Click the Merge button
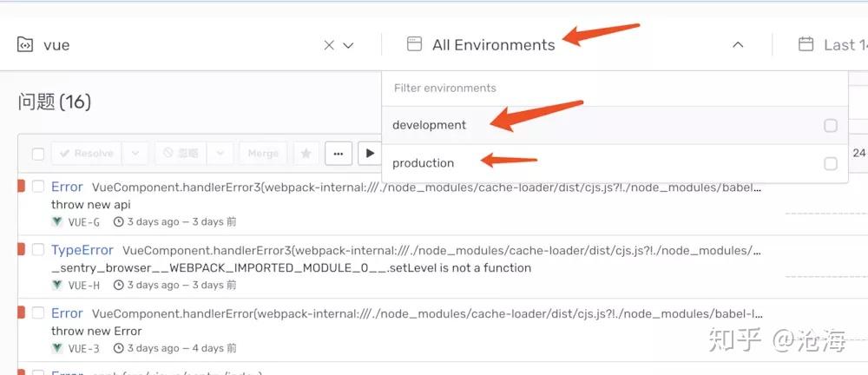Viewport: 868px width, 375px height. tap(263, 154)
